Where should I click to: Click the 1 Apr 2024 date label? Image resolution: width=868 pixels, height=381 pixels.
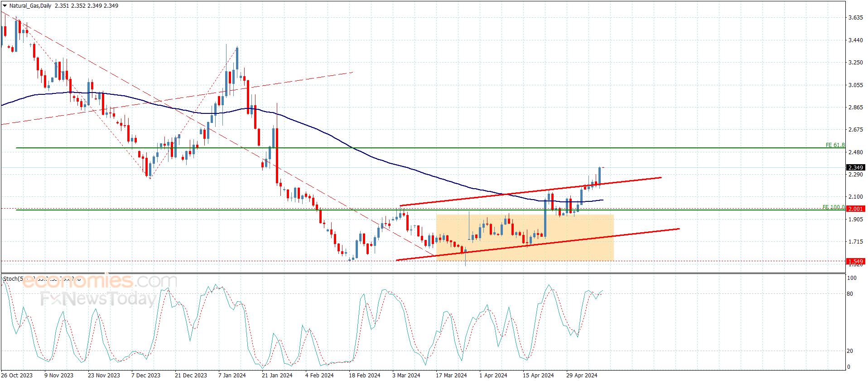pyautogui.click(x=493, y=375)
